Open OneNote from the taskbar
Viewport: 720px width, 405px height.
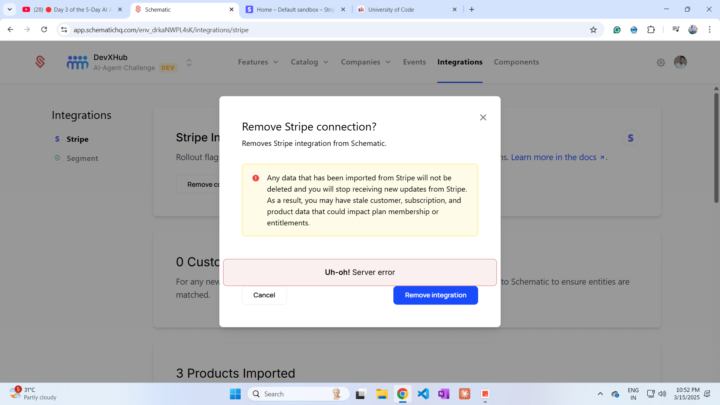pyautogui.click(x=444, y=394)
